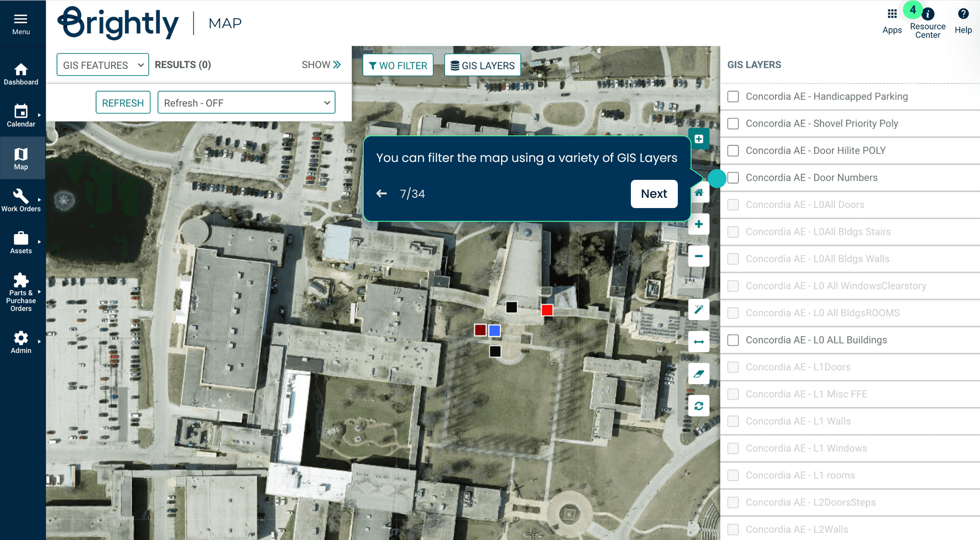Open the Help question mark icon
The height and width of the screenshot is (540, 980).
[963, 14]
